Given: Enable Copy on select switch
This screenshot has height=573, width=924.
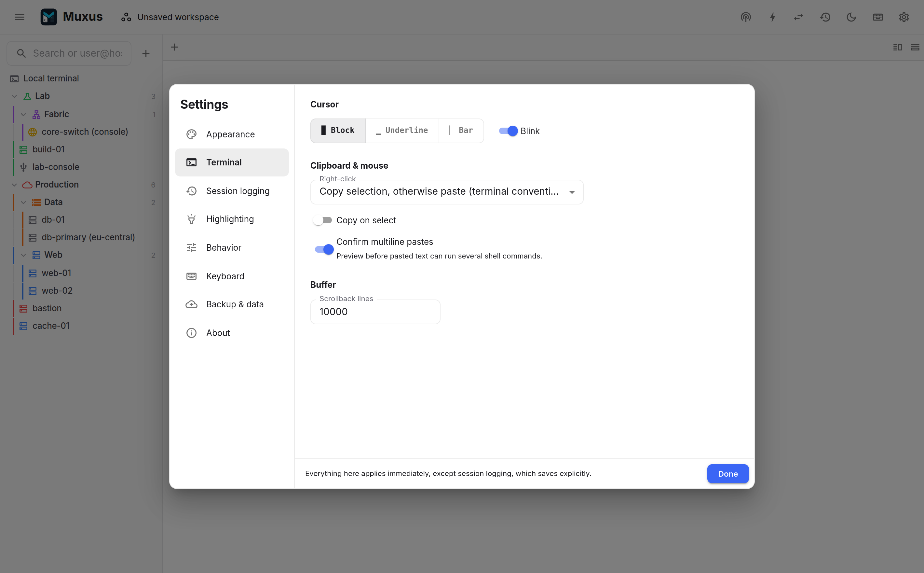Looking at the screenshot, I should (x=323, y=220).
